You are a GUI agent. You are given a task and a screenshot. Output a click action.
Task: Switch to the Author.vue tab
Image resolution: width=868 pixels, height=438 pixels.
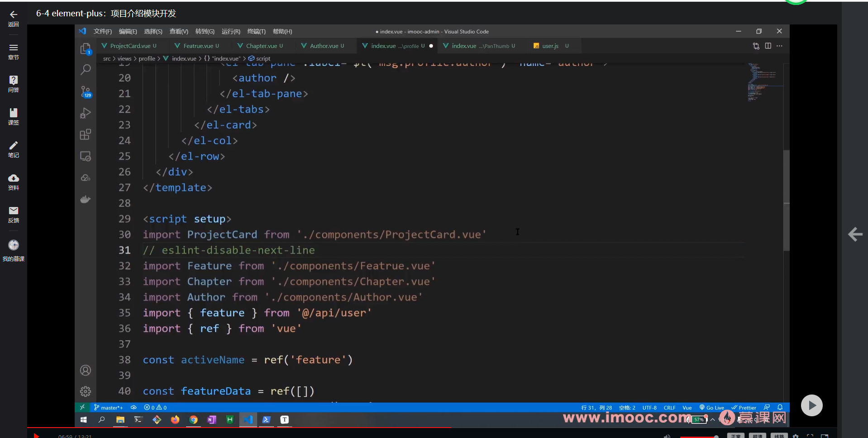(x=324, y=46)
